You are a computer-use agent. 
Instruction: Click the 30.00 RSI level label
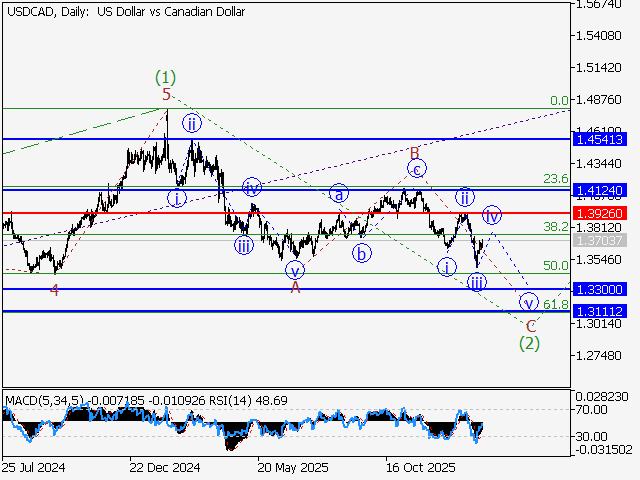591,436
